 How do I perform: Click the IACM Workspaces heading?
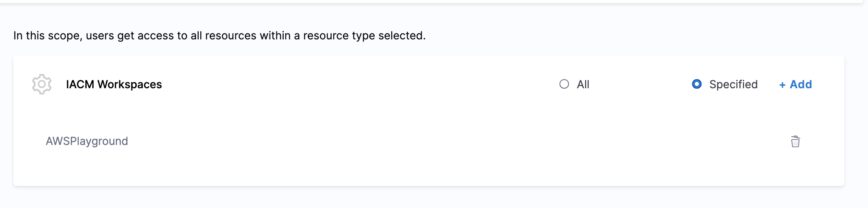coord(114,84)
